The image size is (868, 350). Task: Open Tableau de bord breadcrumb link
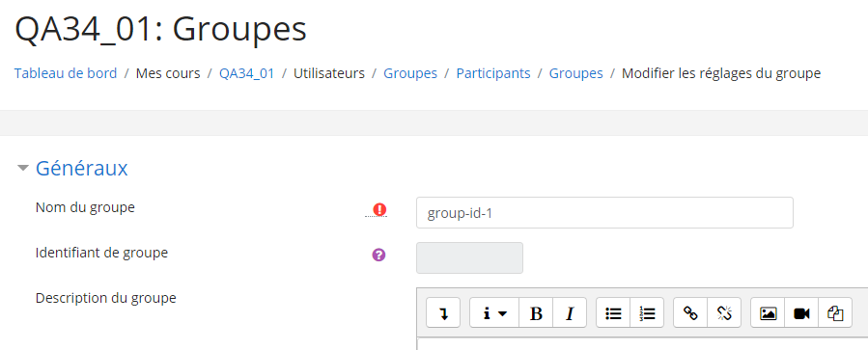click(66, 73)
